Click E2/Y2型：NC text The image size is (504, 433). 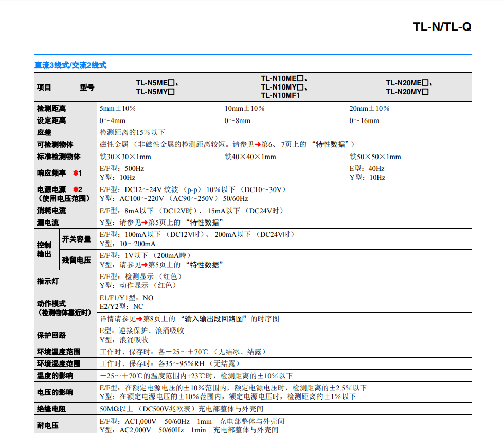tap(121, 306)
